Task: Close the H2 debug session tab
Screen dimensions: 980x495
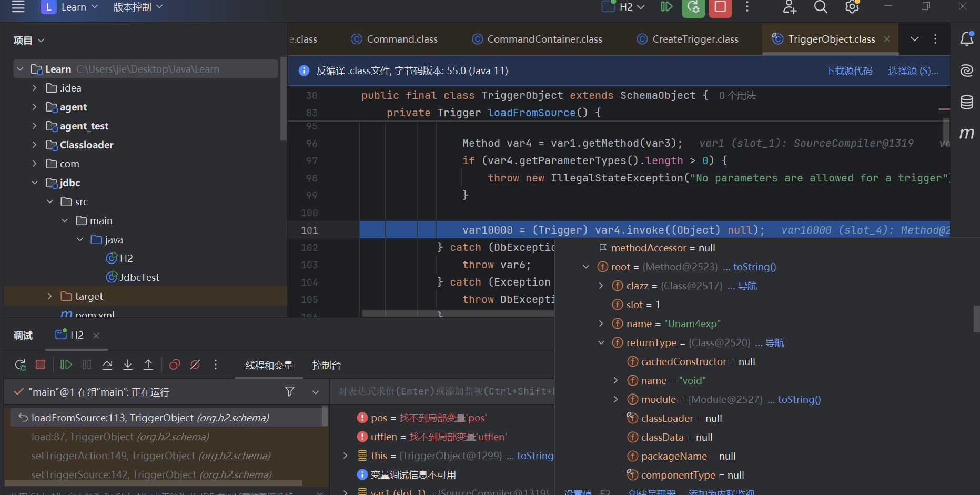Action: tap(96, 335)
